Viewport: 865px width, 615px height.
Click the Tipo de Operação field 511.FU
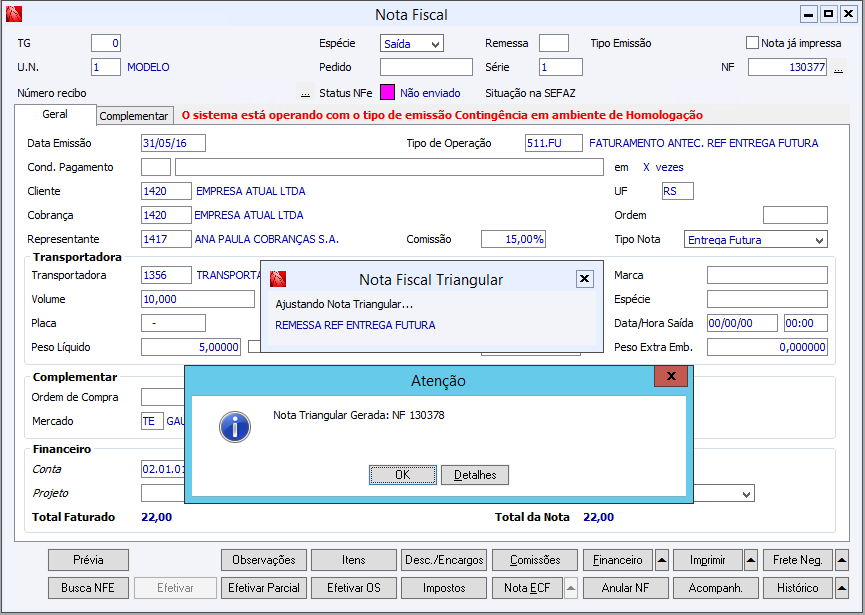[554, 143]
